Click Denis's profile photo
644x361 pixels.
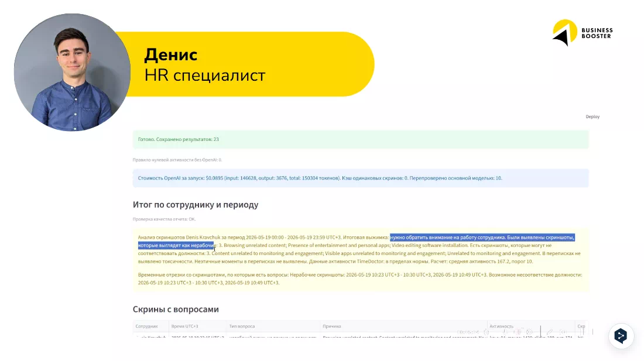point(72,72)
